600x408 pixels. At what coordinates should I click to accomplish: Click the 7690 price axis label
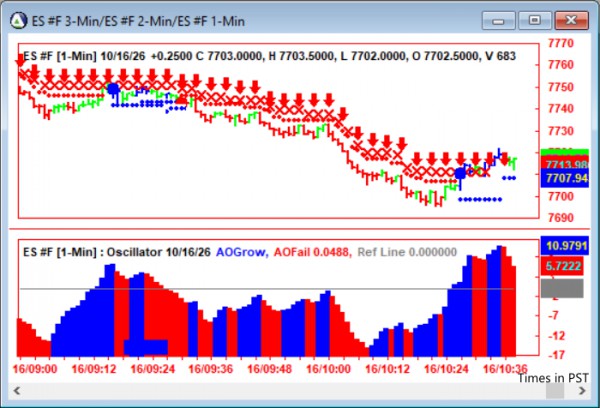click(561, 218)
